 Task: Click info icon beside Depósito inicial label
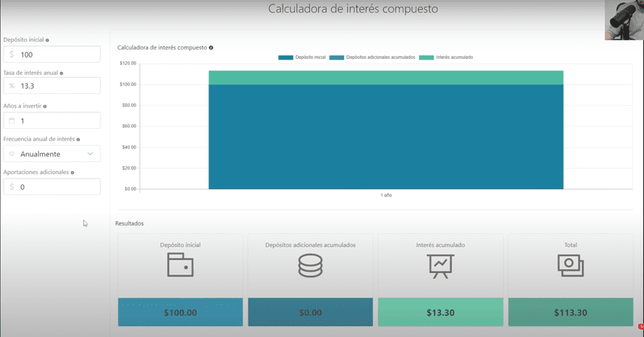47,40
